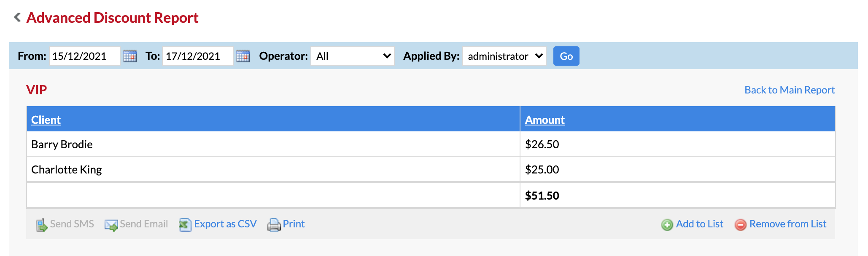Open the From date calendar picker
The width and height of the screenshot is (868, 256).
[130, 56]
